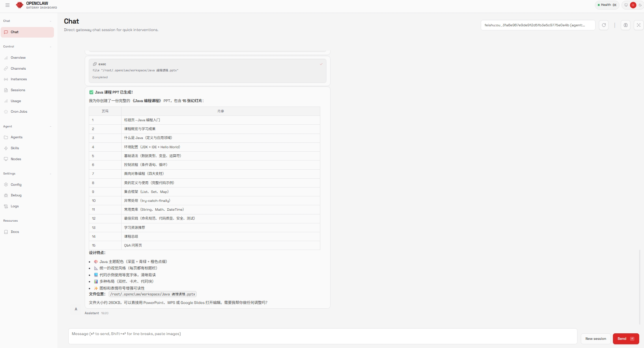The width and height of the screenshot is (644, 348).
Task: Open Channels via its link icon
Action: (6, 69)
